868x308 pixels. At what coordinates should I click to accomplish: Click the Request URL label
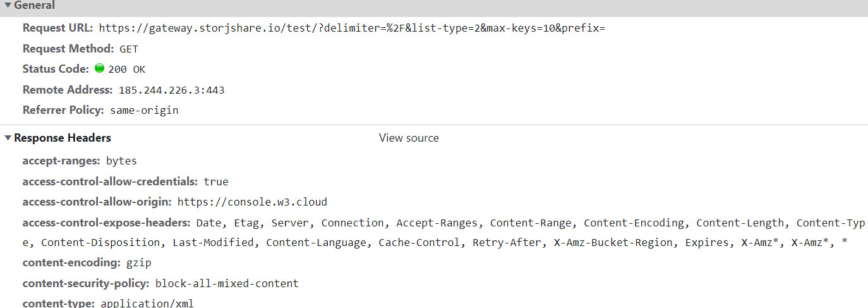(58, 28)
